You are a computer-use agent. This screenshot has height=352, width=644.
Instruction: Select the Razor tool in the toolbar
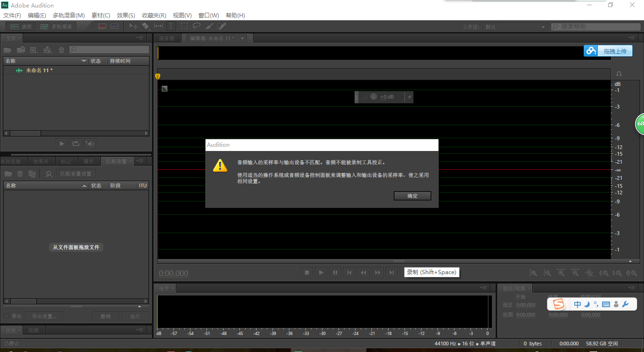point(146,27)
